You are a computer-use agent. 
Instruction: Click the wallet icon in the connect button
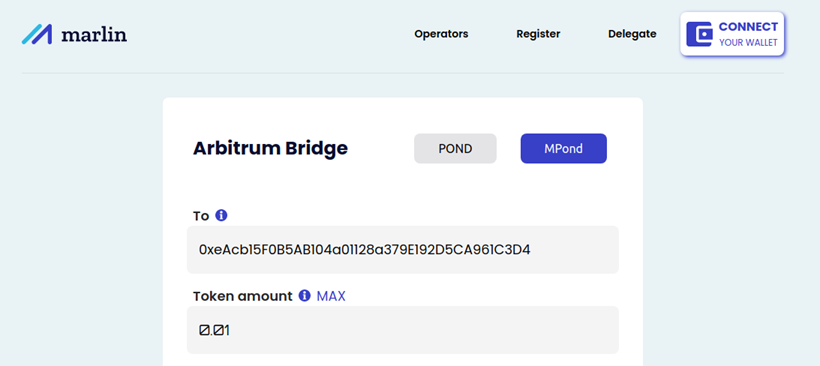700,34
